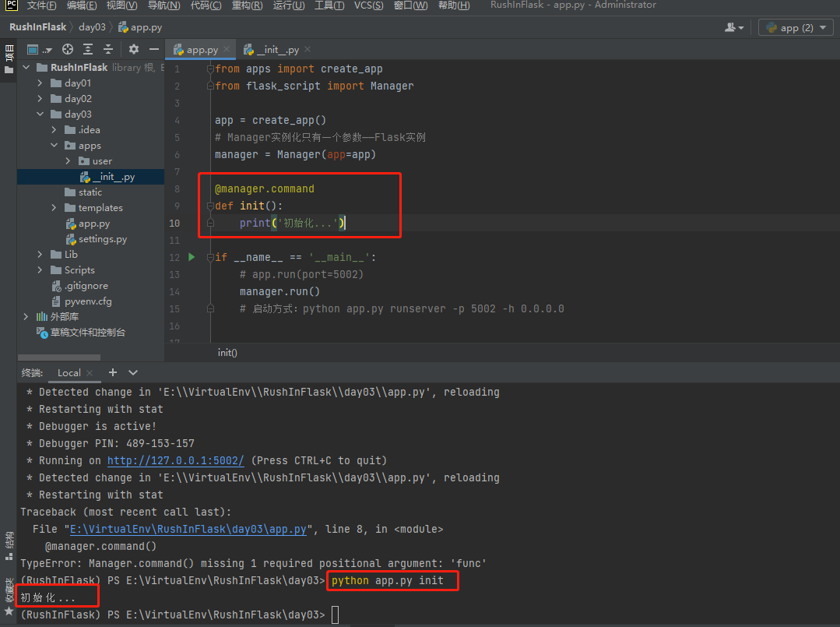Click the terminal command prompt input

(x=336, y=615)
